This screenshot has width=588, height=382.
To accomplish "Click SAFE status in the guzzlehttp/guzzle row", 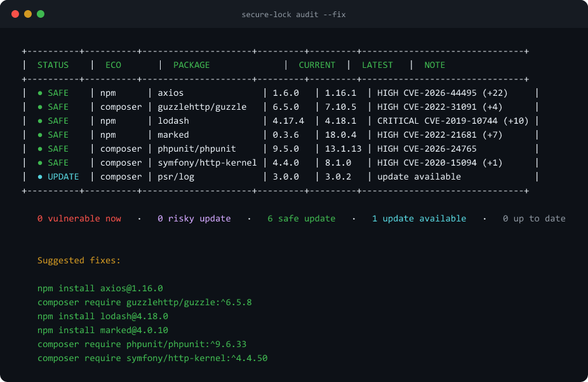I will pyautogui.click(x=58, y=107).
